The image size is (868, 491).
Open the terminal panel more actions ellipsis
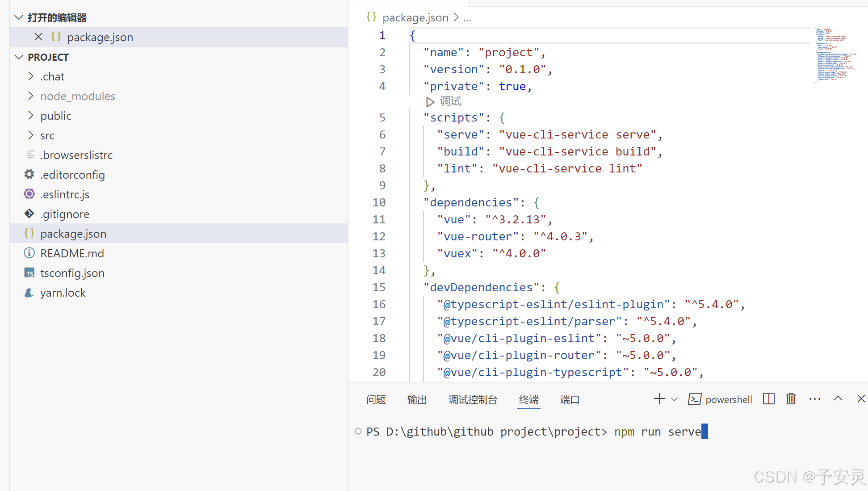click(x=815, y=399)
